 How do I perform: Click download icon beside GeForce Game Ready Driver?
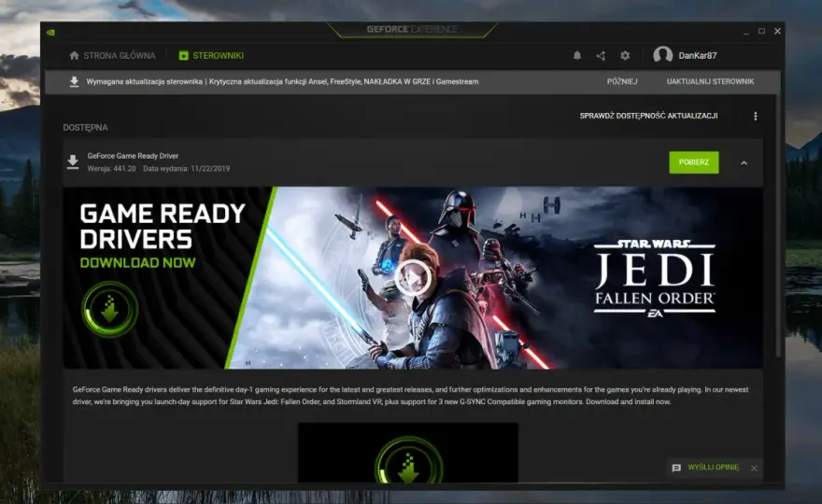tap(73, 161)
